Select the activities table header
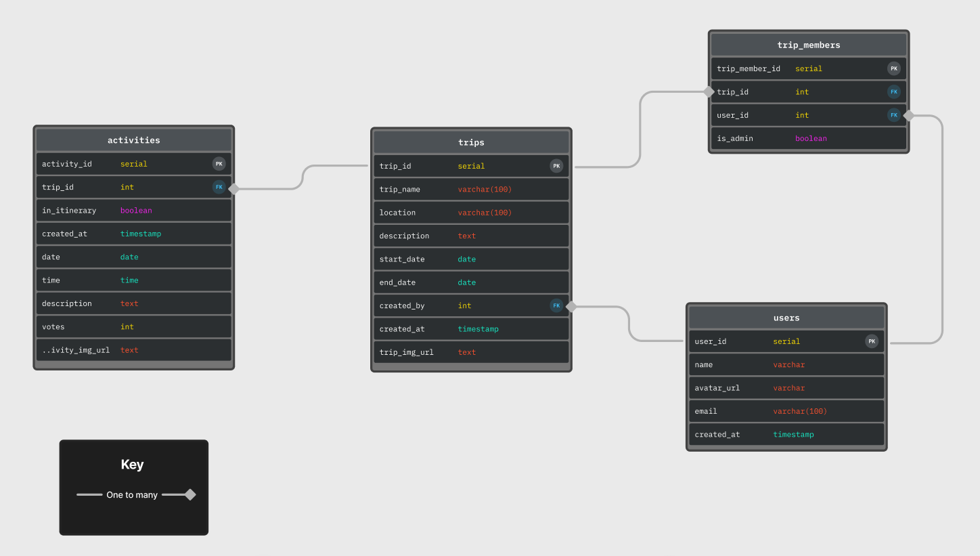The height and width of the screenshot is (556, 980). (133, 140)
